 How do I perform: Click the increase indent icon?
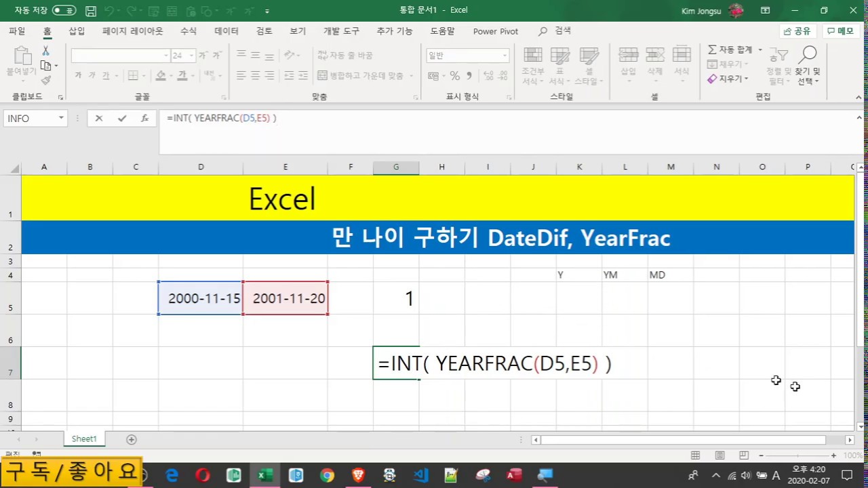pyautogui.click(x=303, y=76)
